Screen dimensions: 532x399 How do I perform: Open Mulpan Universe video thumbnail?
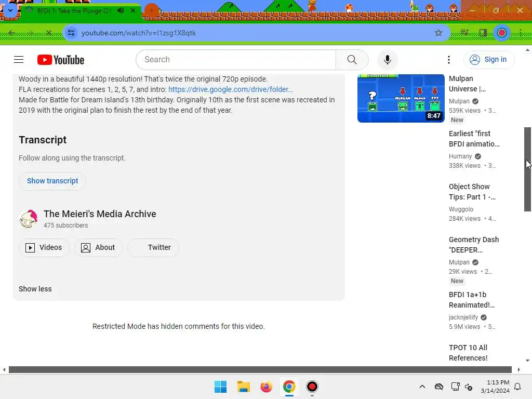tap(401, 98)
